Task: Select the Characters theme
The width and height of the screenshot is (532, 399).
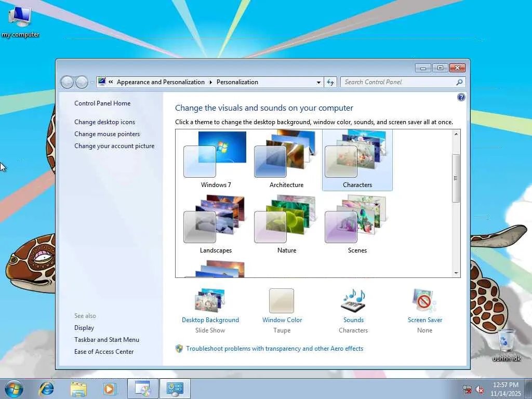Action: pyautogui.click(x=357, y=159)
